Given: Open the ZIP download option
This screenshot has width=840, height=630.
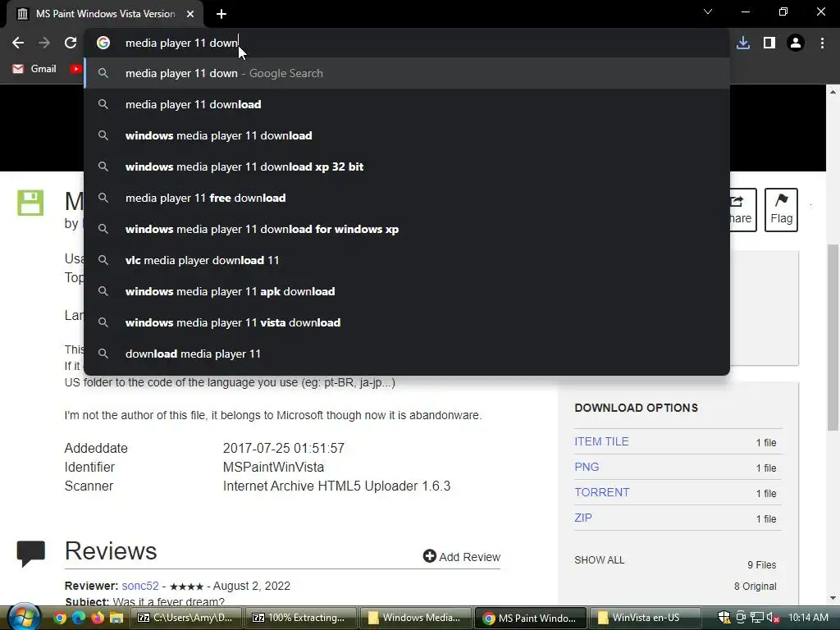Looking at the screenshot, I should point(583,518).
